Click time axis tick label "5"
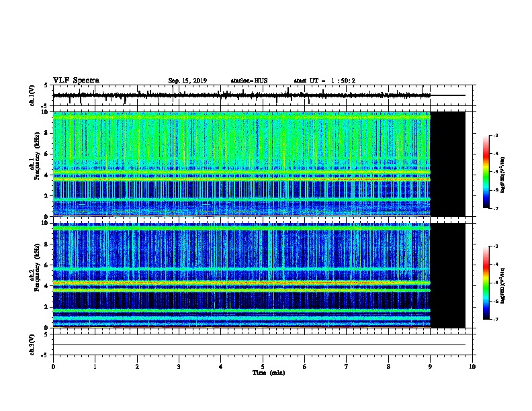The width and height of the screenshot is (532, 411). [x=263, y=367]
